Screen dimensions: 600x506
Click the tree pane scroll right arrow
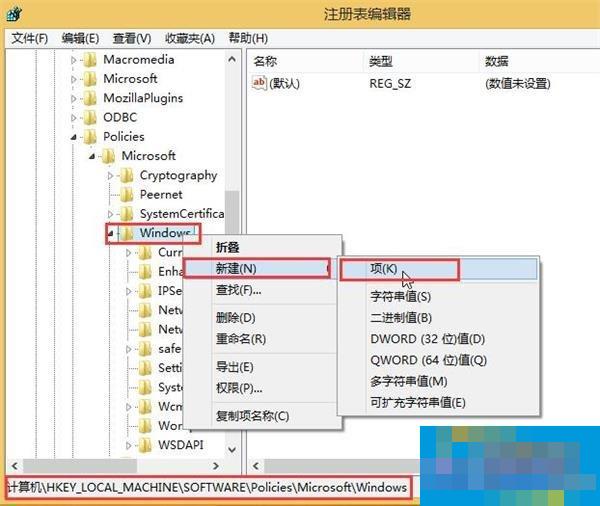point(216,466)
